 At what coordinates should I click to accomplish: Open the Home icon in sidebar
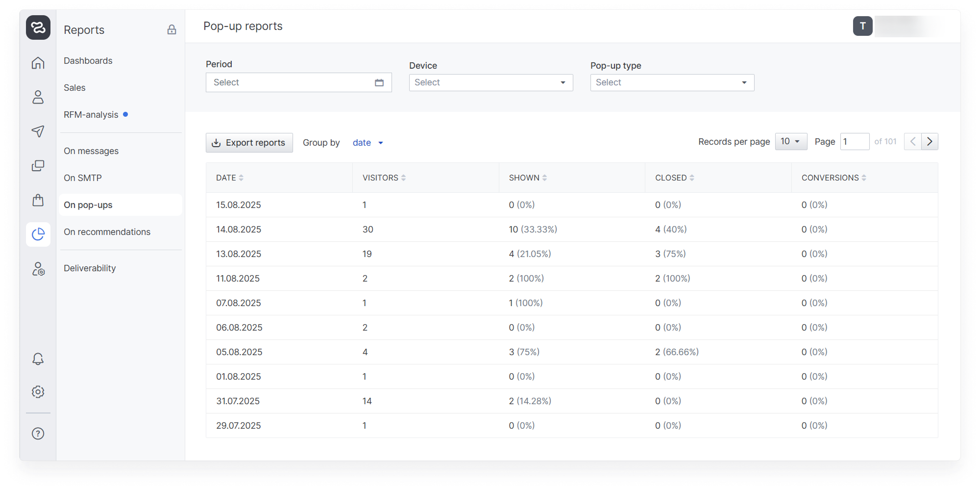coord(38,63)
